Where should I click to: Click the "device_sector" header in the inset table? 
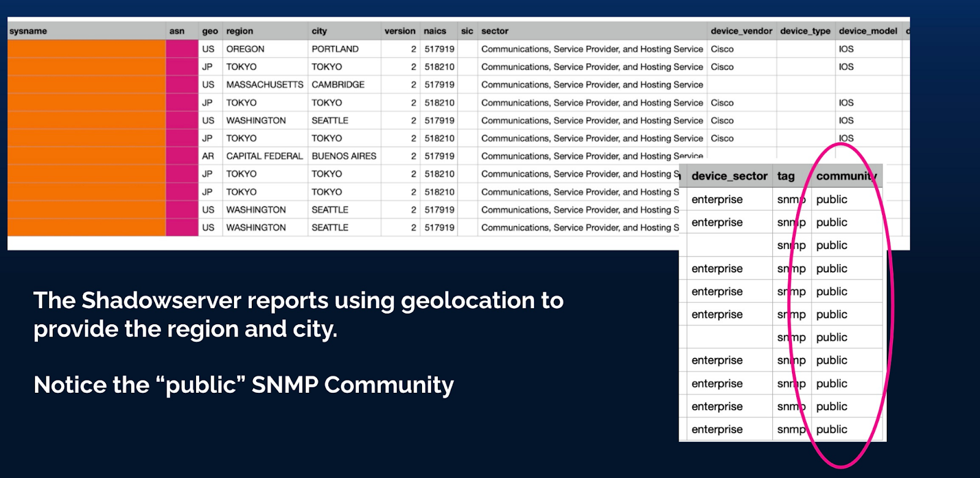pos(729,176)
